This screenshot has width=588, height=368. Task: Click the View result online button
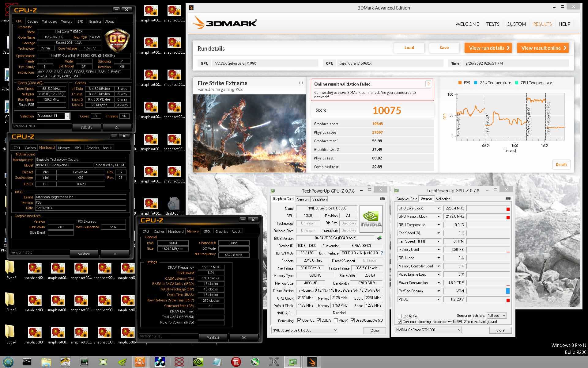(542, 48)
